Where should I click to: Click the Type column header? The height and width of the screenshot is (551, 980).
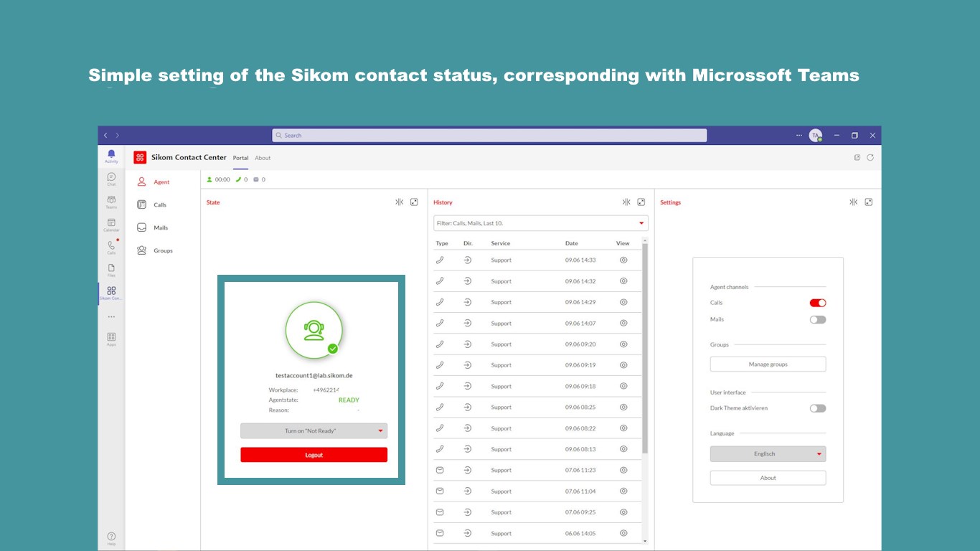point(442,243)
